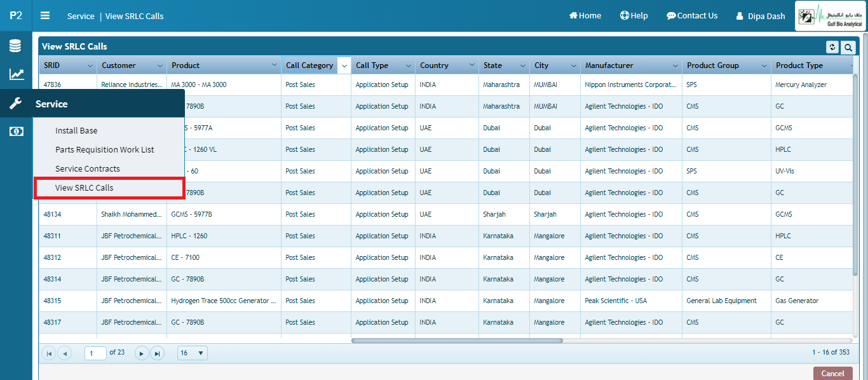Click the vertical grid scrollbar
The width and height of the screenshot is (868, 380).
(x=855, y=175)
